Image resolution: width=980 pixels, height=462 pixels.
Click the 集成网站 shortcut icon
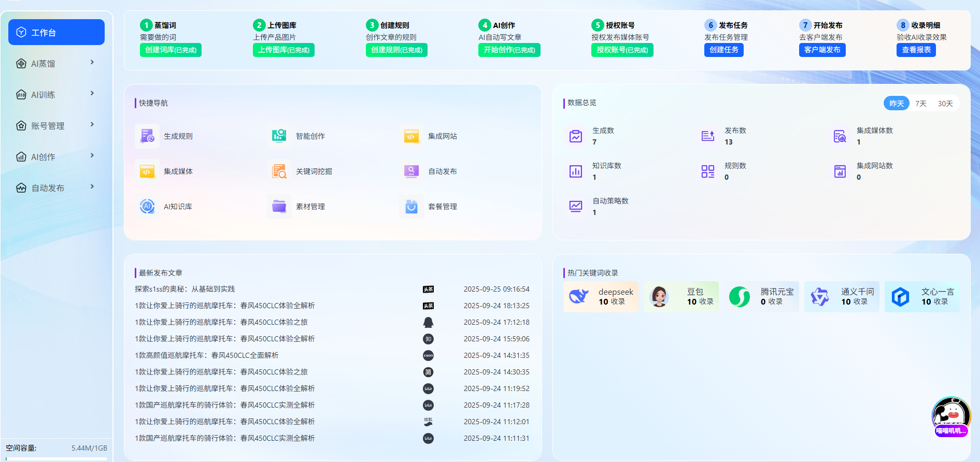pos(411,136)
